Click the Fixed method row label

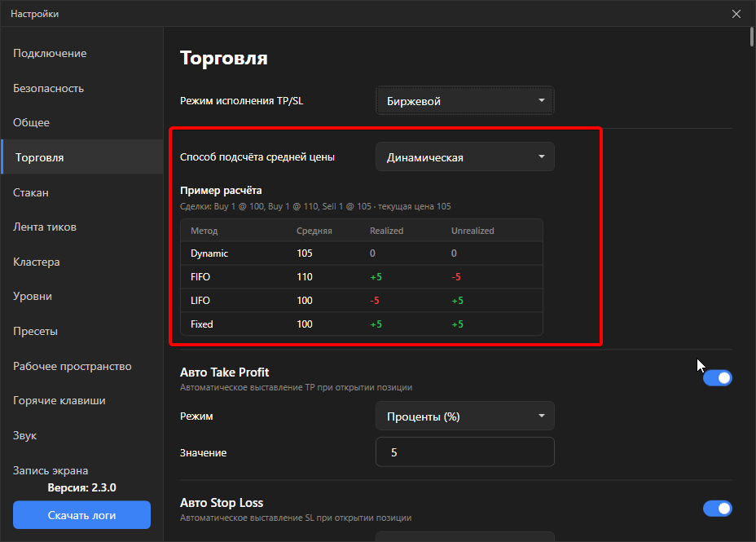click(201, 324)
